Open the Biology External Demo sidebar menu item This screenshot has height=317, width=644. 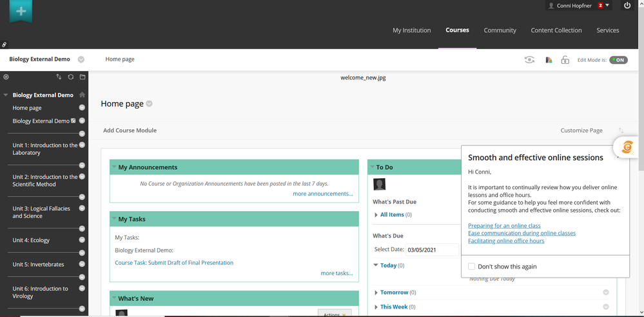[41, 121]
